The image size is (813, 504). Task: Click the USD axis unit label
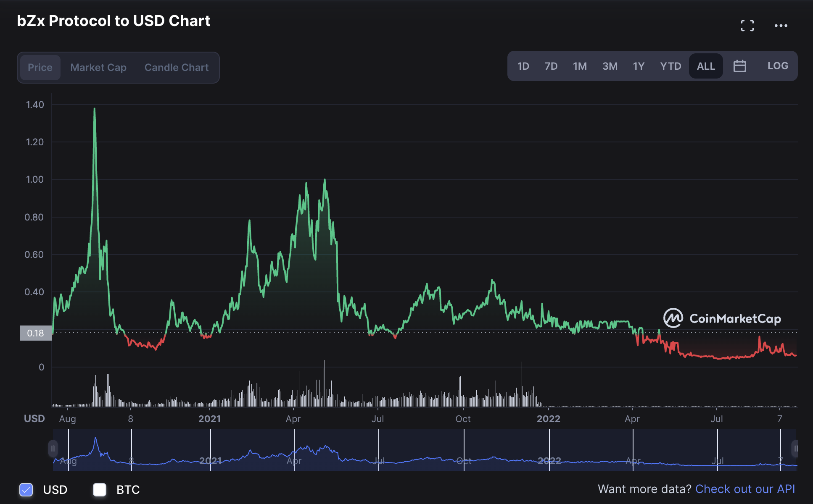coord(34,419)
